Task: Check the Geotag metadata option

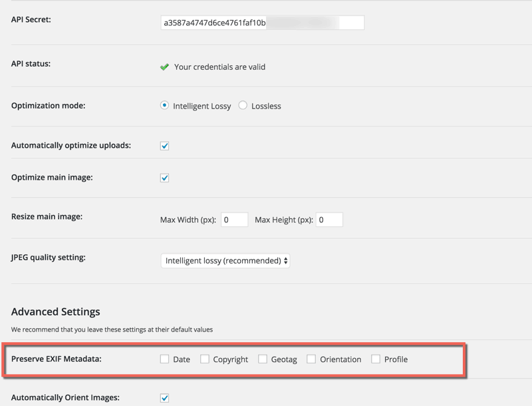Action: tap(263, 359)
